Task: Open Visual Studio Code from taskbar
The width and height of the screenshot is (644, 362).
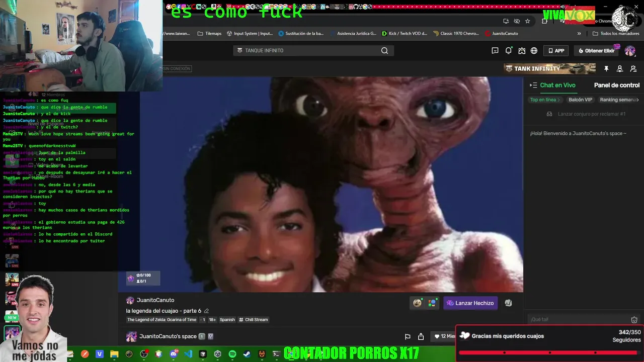Action: 188,354
